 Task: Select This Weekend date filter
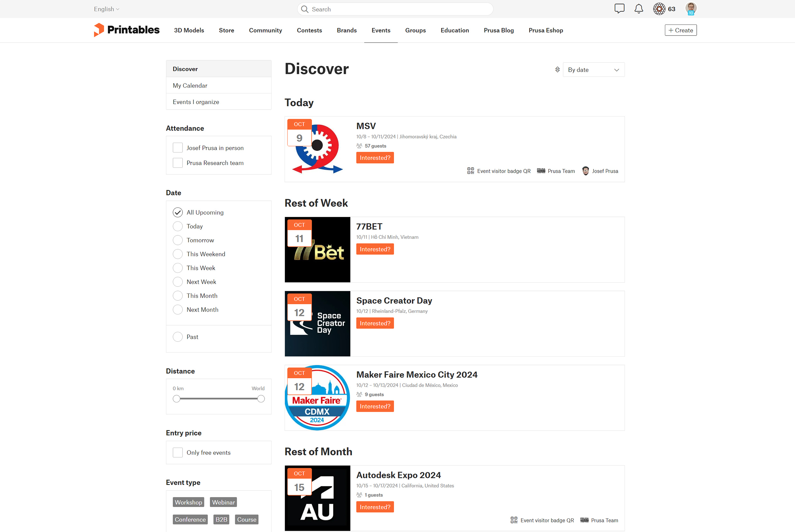coord(178,254)
